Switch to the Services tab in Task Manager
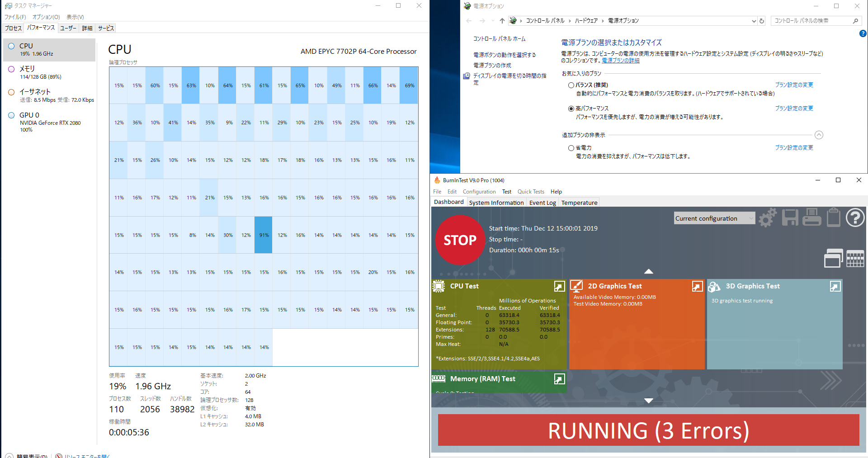Screen dimensions: 868x458 [106, 28]
